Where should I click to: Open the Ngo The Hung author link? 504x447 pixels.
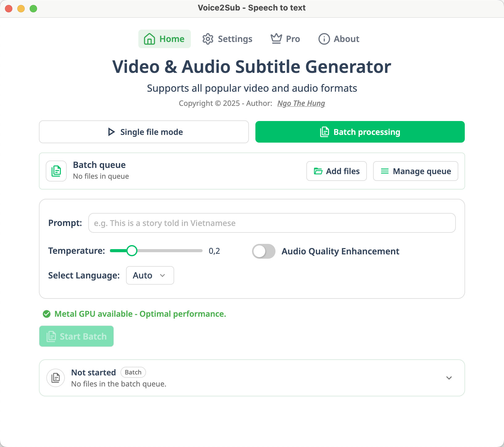coord(301,103)
